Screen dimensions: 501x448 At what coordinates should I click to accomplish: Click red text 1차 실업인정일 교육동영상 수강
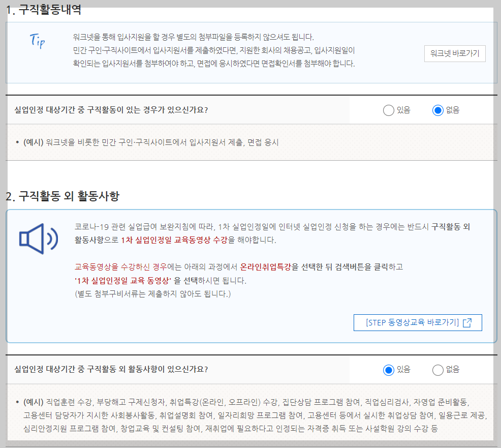pyautogui.click(x=174, y=240)
